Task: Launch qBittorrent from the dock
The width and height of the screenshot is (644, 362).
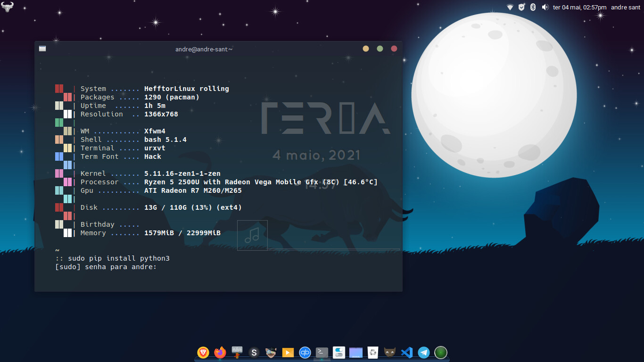Action: tap(305, 352)
